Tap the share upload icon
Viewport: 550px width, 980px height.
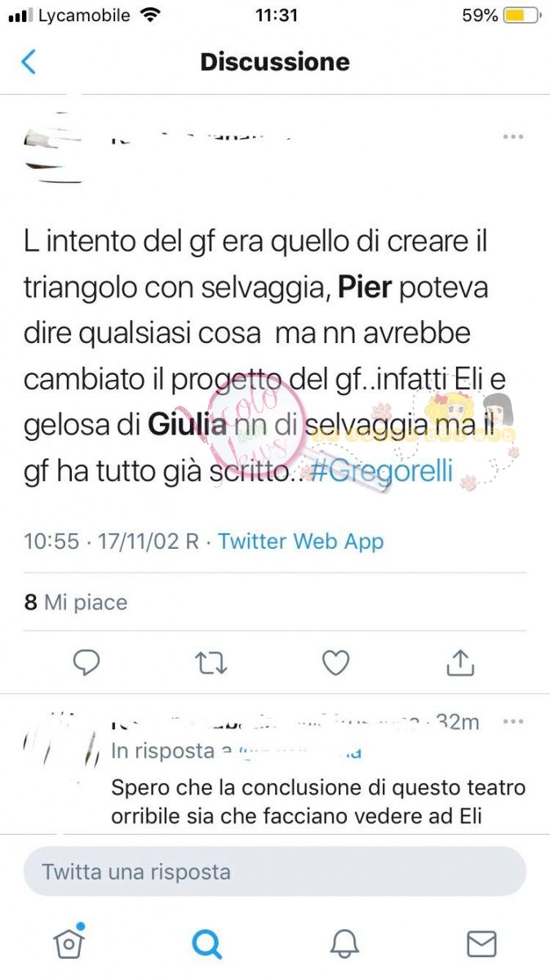tap(460, 662)
